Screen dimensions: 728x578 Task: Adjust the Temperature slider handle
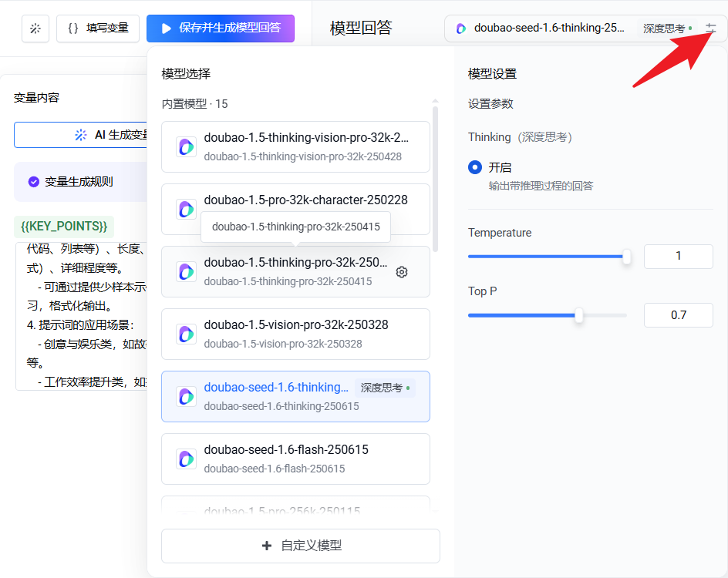click(627, 257)
